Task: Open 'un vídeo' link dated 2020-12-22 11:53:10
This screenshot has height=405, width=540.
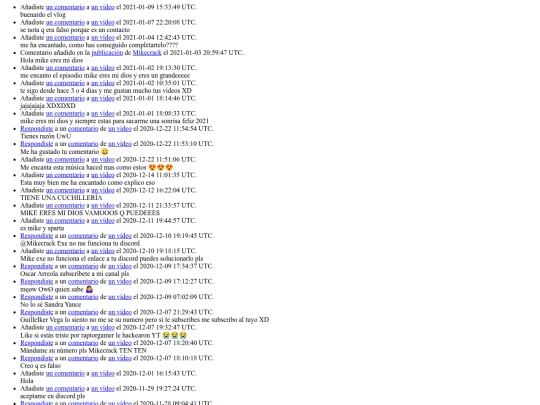Action: coord(120,144)
